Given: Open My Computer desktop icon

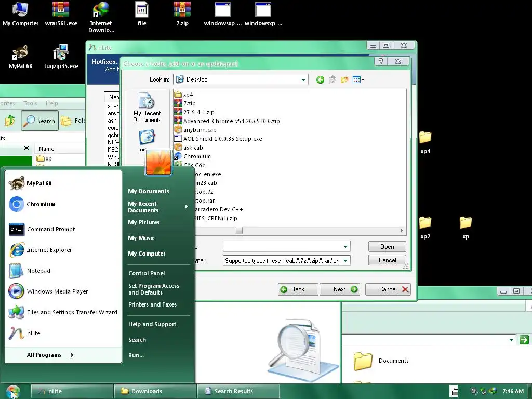Looking at the screenshot, I should tap(20, 14).
